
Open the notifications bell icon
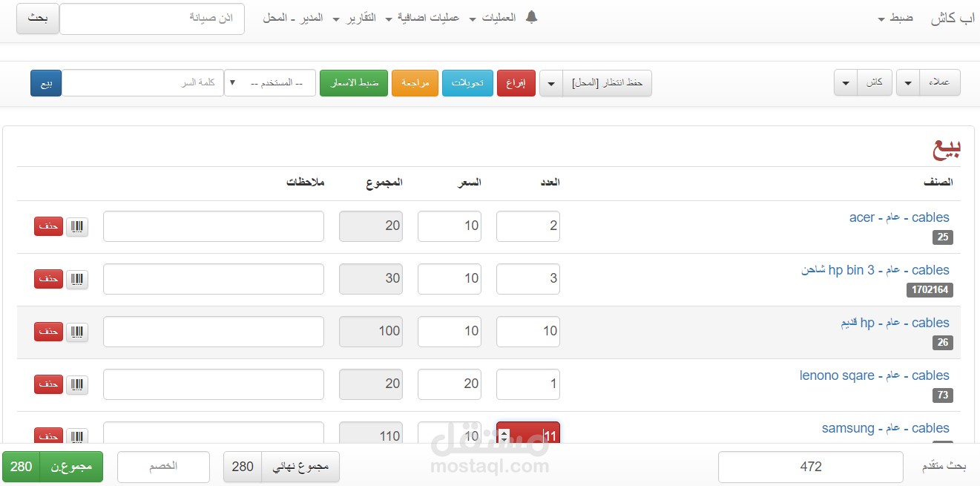point(531,17)
